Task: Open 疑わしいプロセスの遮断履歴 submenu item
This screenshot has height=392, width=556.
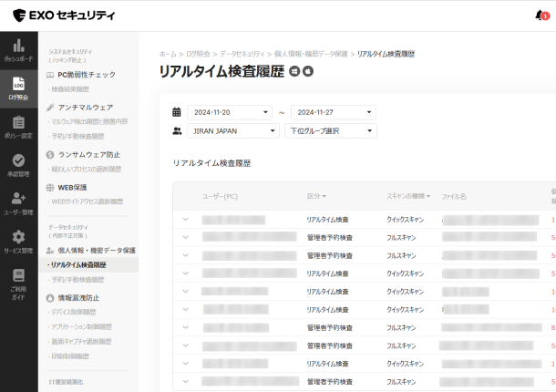Action: [x=87, y=170]
